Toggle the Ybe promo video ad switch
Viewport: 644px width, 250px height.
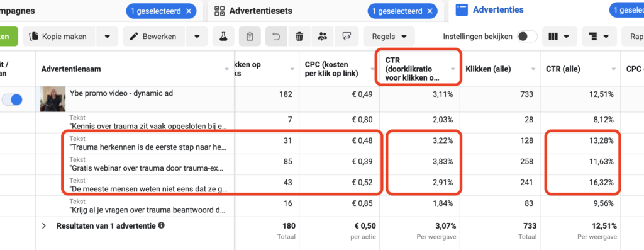pos(13,99)
